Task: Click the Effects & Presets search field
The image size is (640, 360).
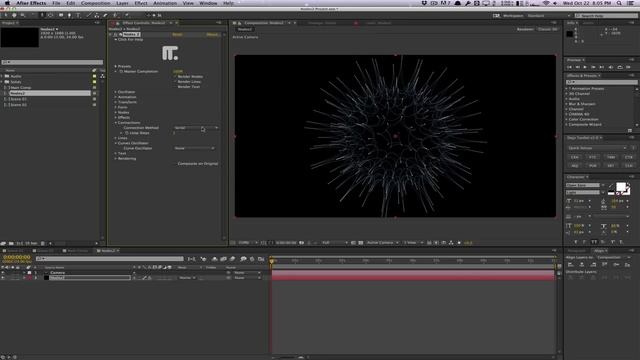Action: click(x=601, y=82)
